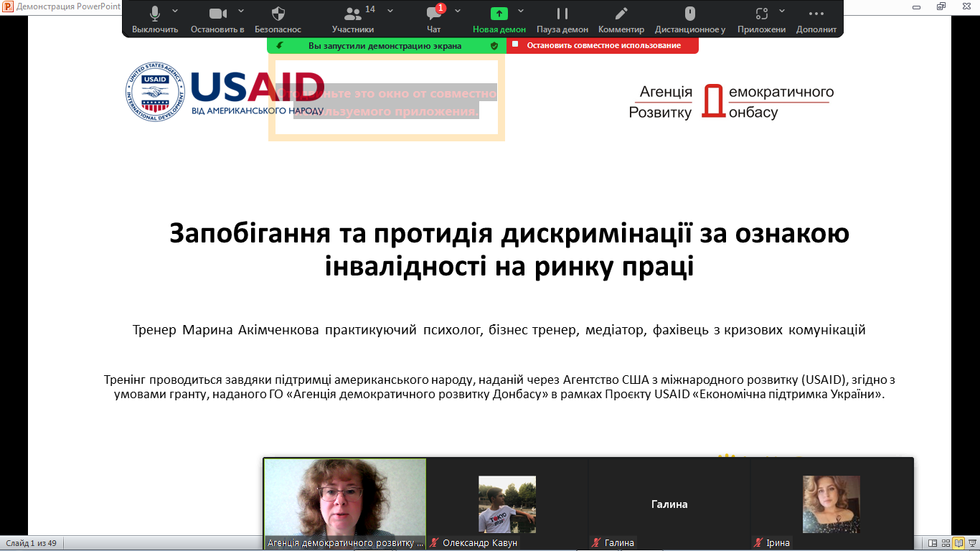Pause sharing with Пауза демон
This screenshot has height=551, width=980.
tap(562, 19)
